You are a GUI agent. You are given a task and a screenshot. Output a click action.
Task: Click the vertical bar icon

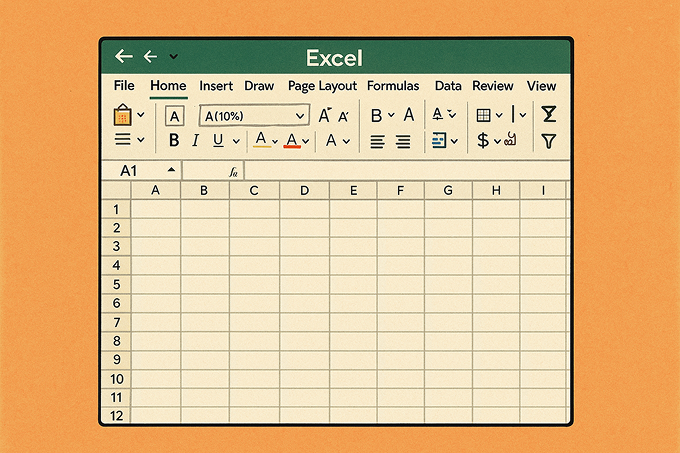(513, 114)
